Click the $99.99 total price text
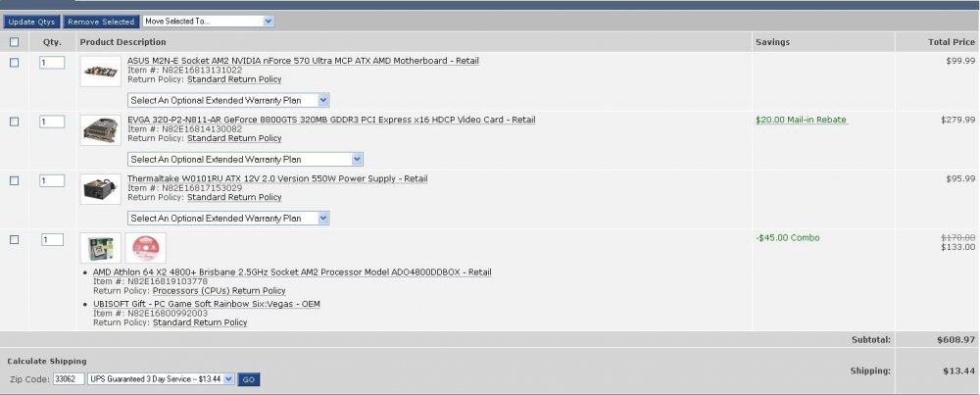Image resolution: width=980 pixels, height=395 pixels. pos(960,61)
